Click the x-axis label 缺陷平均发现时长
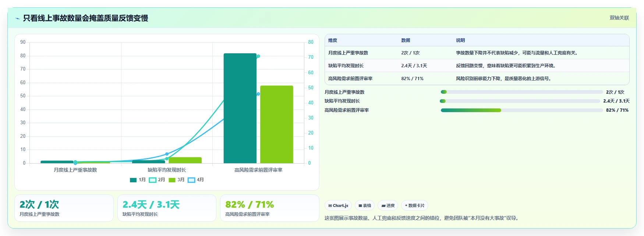Screen dimensions: 644x236 [167, 170]
